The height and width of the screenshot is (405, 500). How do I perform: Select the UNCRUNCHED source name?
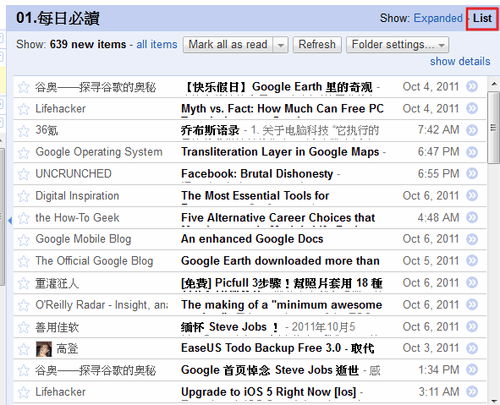pos(73,174)
